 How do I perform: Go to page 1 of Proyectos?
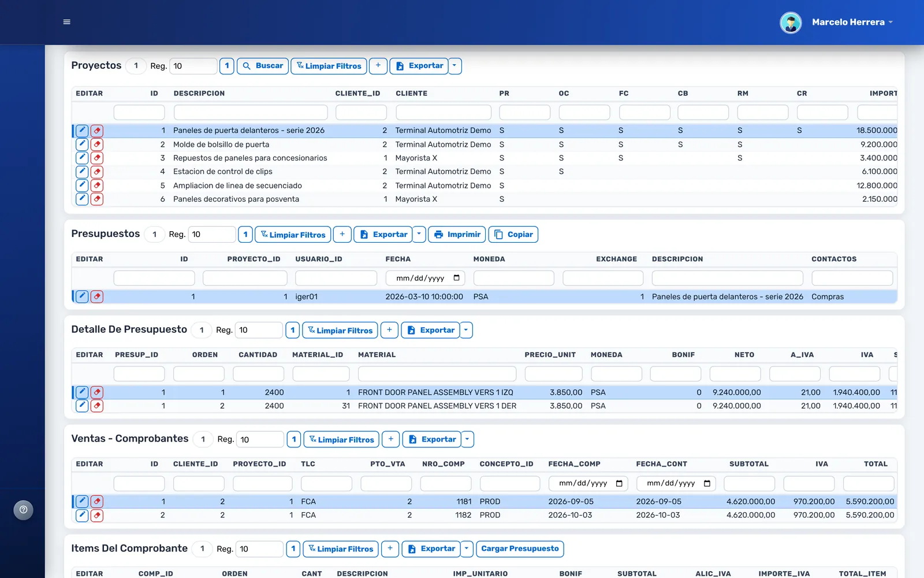point(227,66)
